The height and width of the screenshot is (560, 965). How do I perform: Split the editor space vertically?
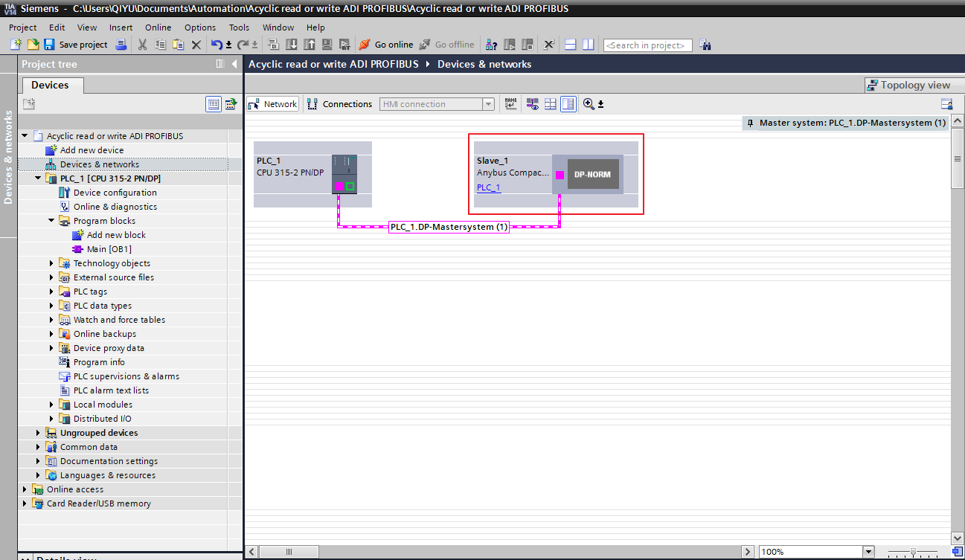click(x=589, y=45)
